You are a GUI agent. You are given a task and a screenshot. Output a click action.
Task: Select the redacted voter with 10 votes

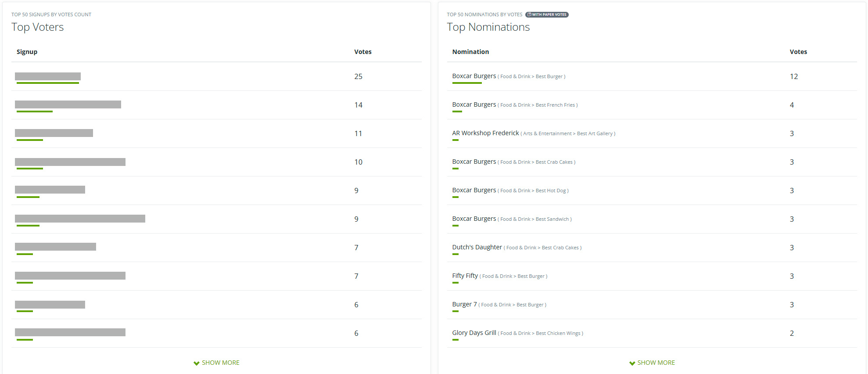[70, 162]
